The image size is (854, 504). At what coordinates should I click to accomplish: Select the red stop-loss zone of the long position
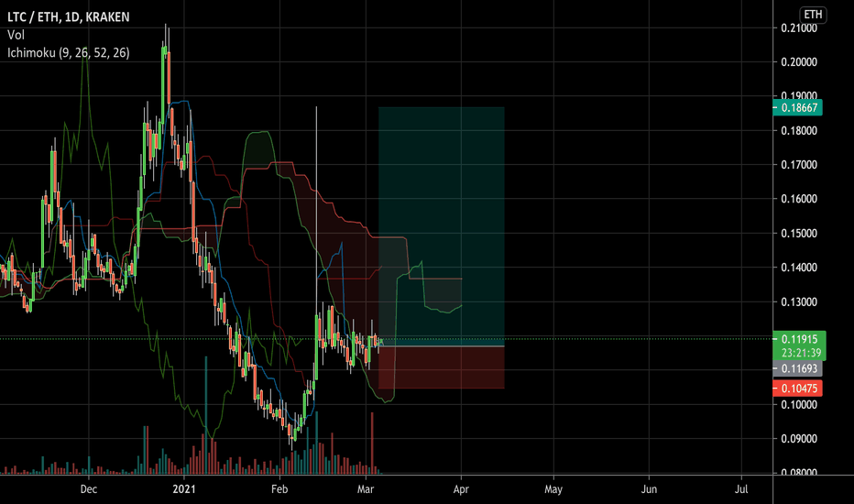click(x=441, y=367)
